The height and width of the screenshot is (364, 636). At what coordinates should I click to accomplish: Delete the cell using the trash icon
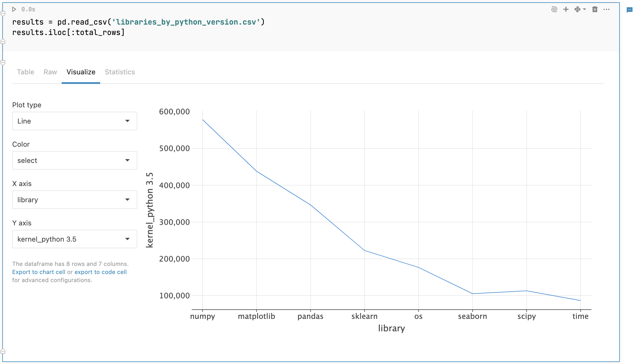click(594, 9)
